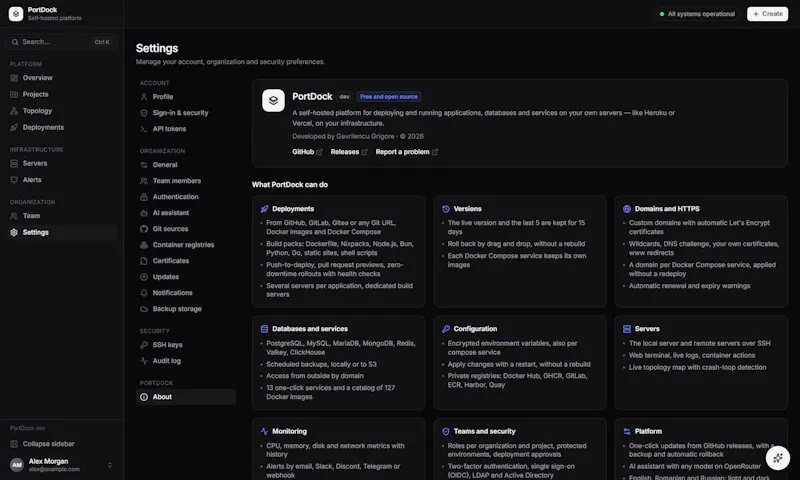Click the About info icon

(x=144, y=397)
